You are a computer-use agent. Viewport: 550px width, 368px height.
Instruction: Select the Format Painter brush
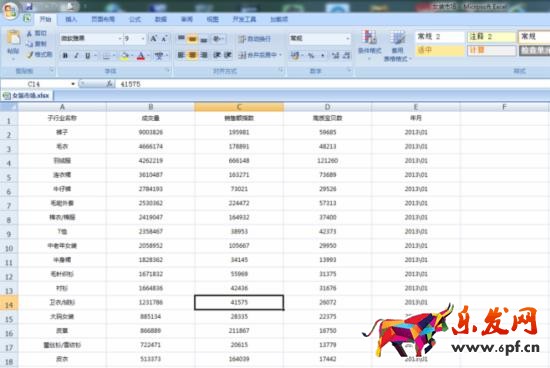pyautogui.click(x=40, y=55)
